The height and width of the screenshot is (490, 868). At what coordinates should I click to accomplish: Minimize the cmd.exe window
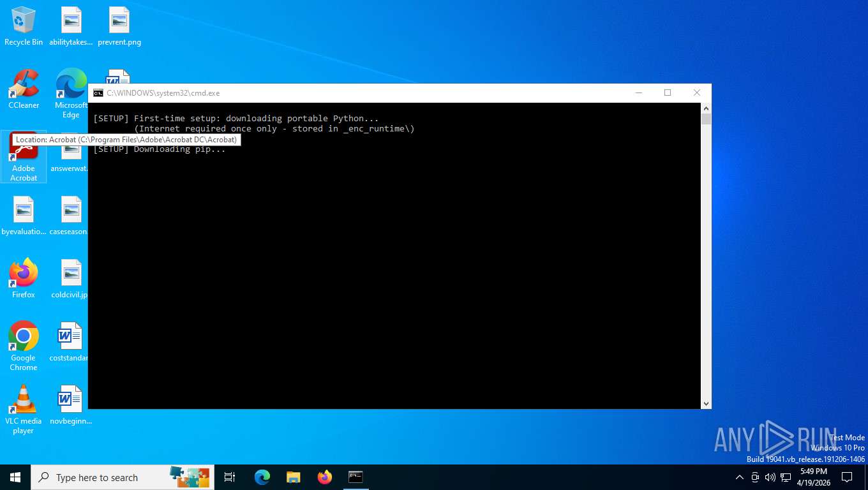[638, 93]
